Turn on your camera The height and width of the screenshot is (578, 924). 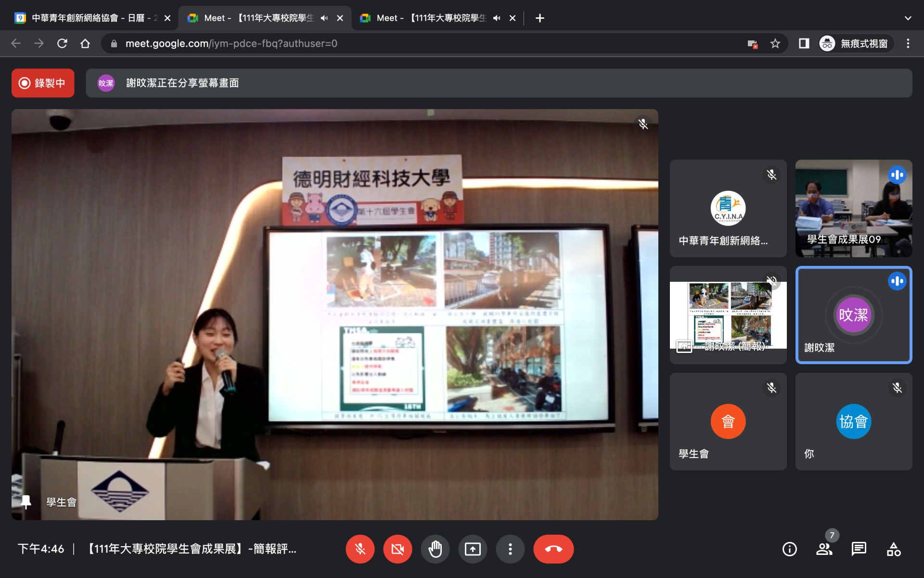pos(398,549)
